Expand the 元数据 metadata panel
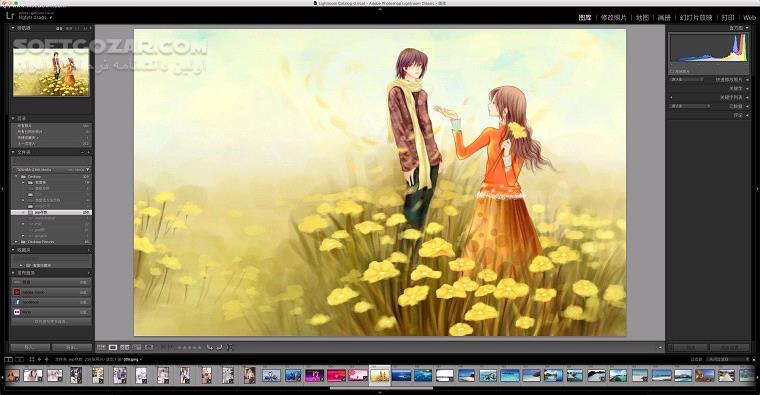760x395 pixels. click(x=747, y=106)
